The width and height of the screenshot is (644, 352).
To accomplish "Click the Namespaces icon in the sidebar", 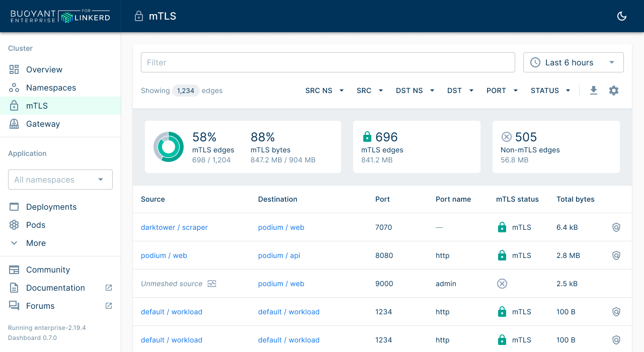I will click(14, 87).
